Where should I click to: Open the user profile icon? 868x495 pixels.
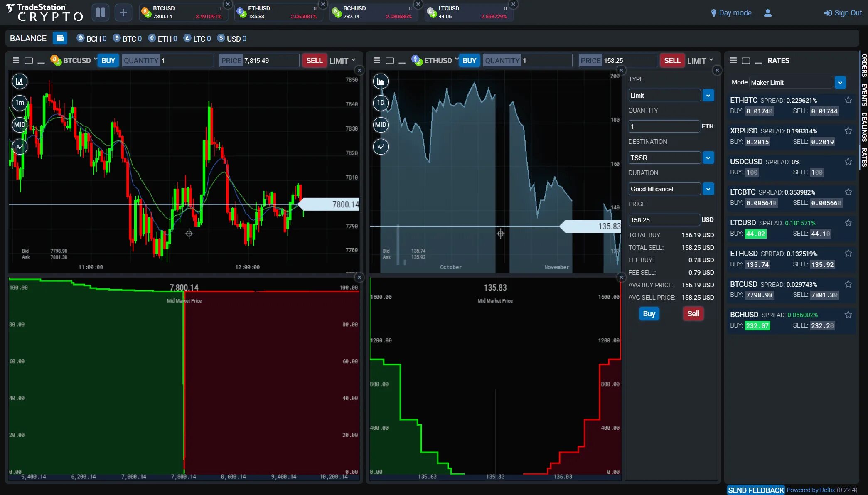point(767,13)
